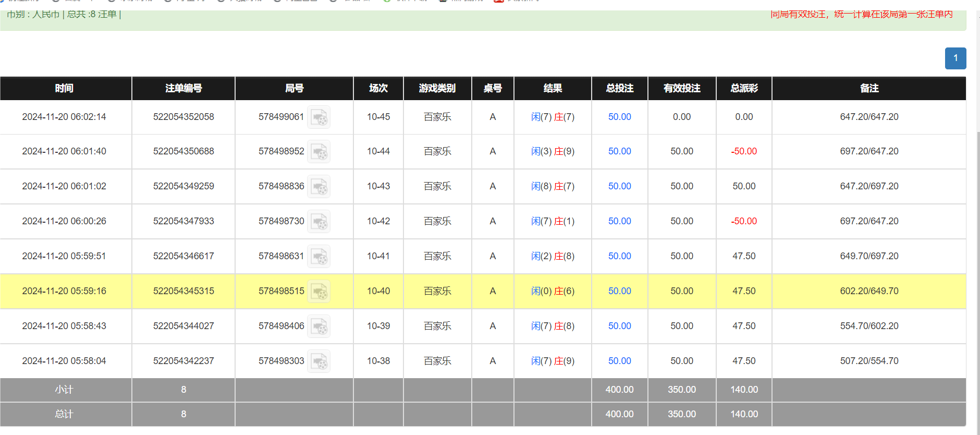Show video replay for round 578498303
980x435 pixels.
point(318,361)
